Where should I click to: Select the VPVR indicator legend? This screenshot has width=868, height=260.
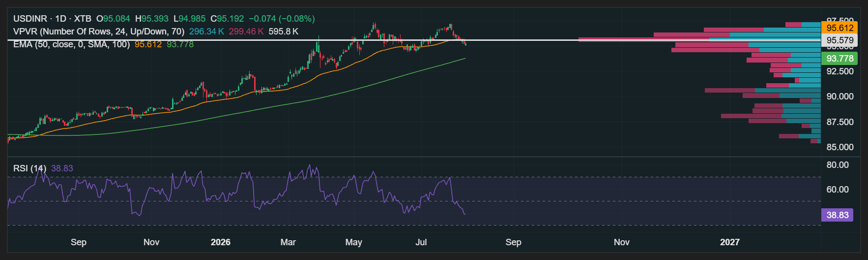pos(99,32)
